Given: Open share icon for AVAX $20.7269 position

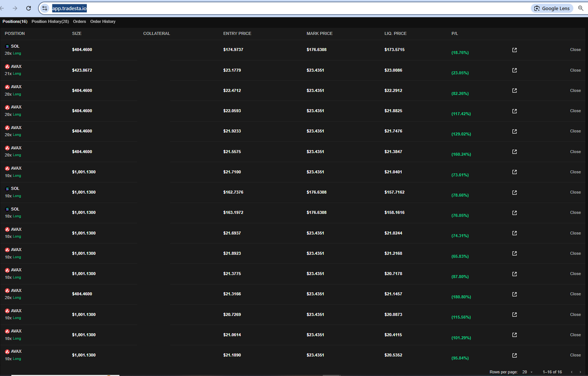Looking at the screenshot, I should pos(514,315).
